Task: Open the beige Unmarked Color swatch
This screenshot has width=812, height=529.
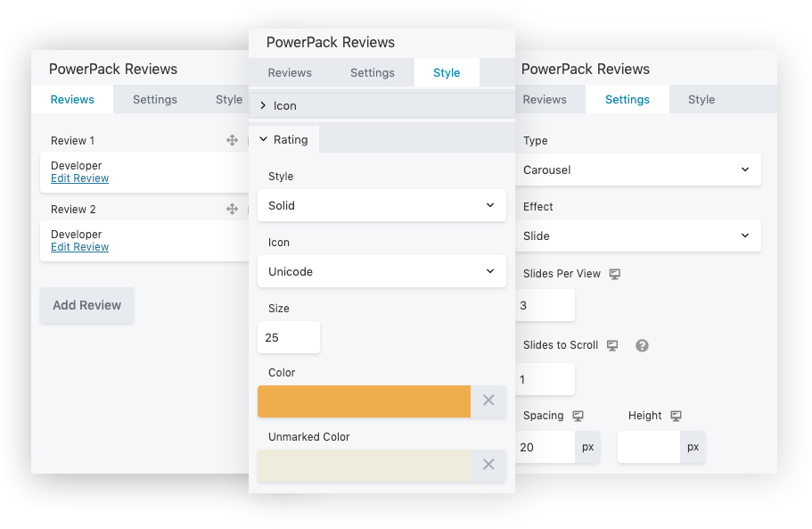Action: point(364,466)
